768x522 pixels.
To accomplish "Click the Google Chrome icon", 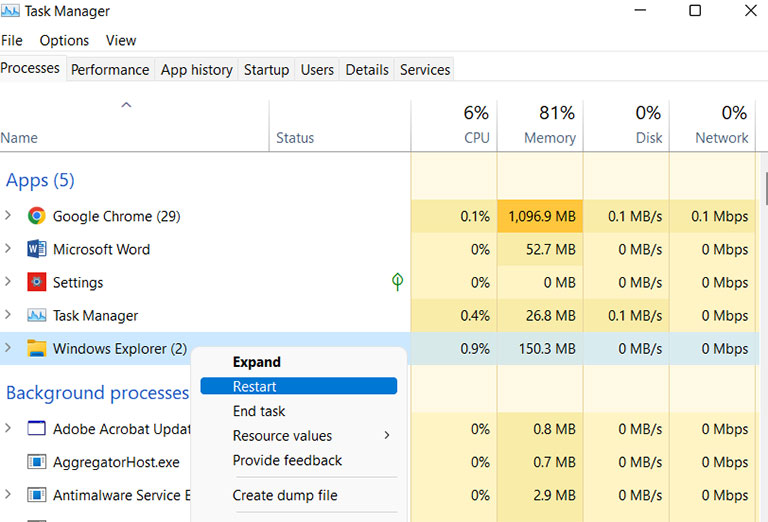I will pyautogui.click(x=36, y=216).
